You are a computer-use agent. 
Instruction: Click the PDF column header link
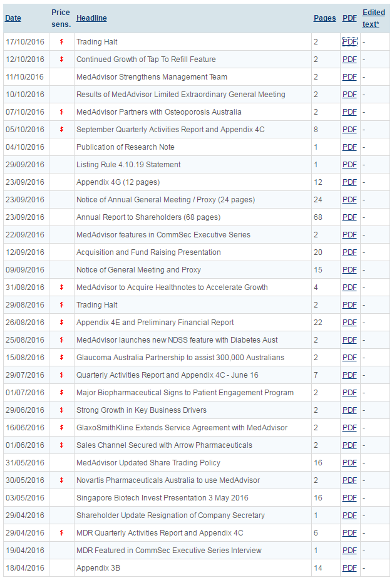[349, 18]
